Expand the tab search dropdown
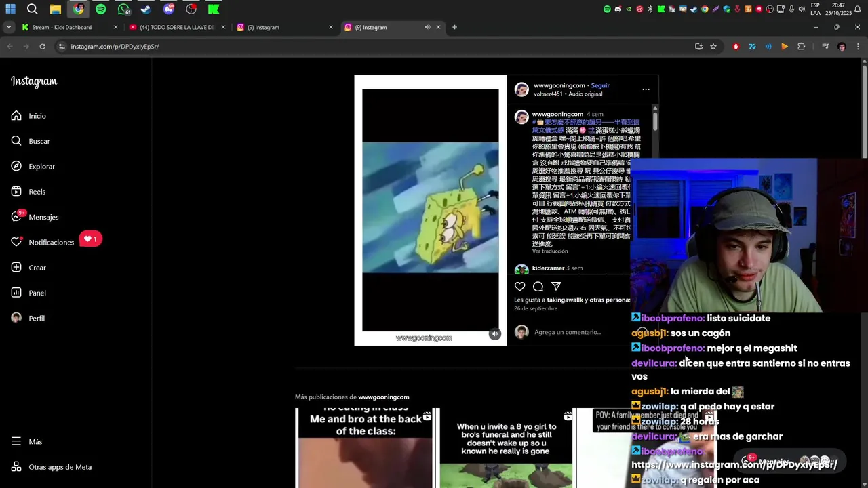Screen dimensions: 868x488 pos(9,27)
